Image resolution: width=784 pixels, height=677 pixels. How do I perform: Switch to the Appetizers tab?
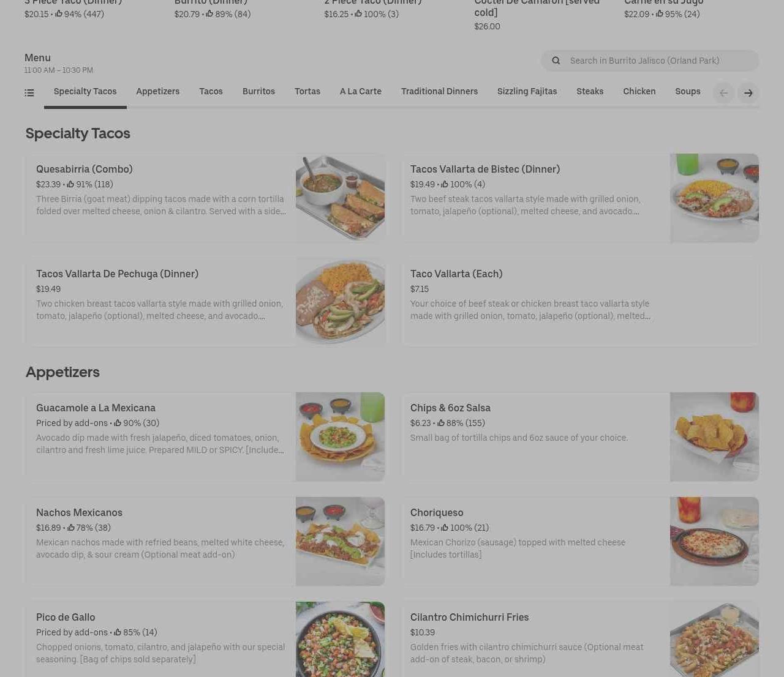tap(157, 92)
